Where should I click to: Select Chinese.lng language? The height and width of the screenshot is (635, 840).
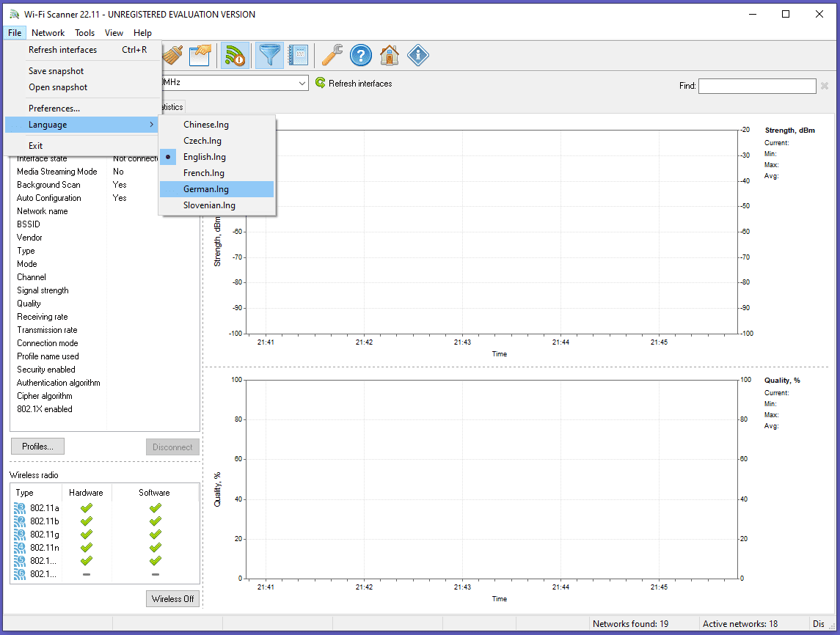point(217,125)
